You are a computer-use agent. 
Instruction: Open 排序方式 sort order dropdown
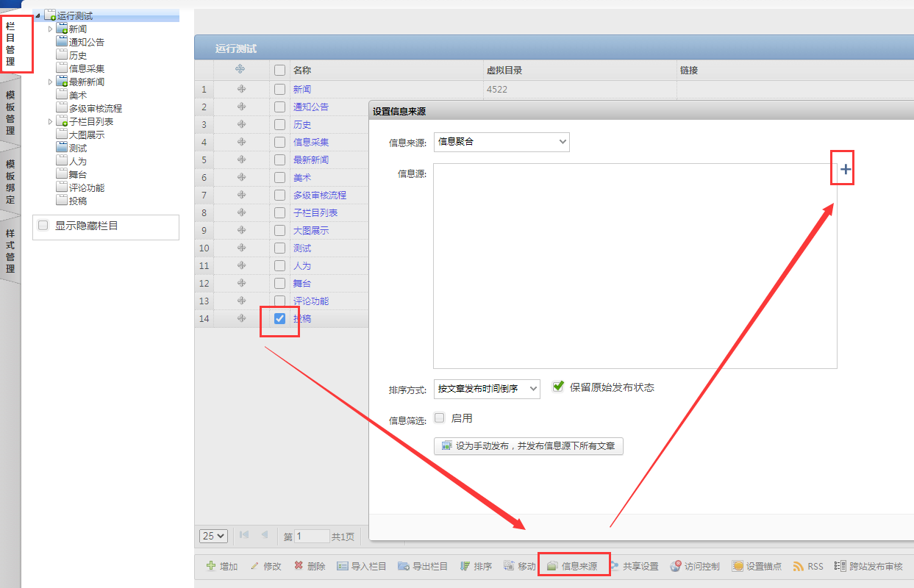tap(487, 389)
